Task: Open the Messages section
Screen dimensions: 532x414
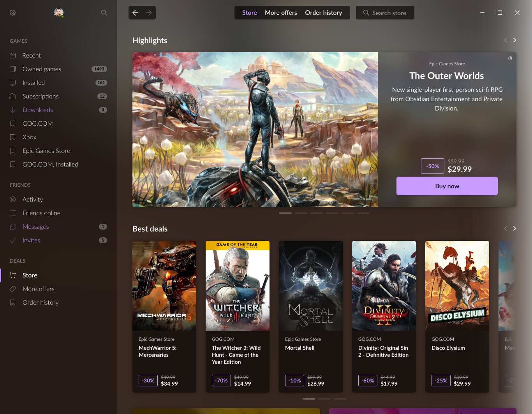Action: pos(35,227)
